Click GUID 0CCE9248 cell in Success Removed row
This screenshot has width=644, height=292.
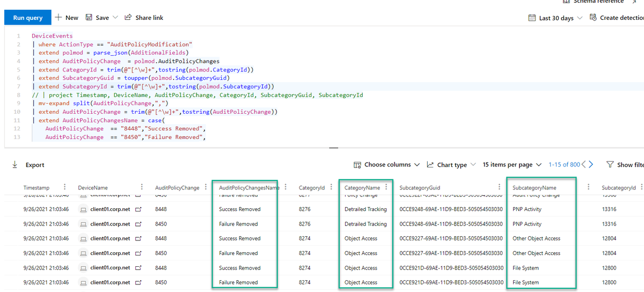[451, 209]
